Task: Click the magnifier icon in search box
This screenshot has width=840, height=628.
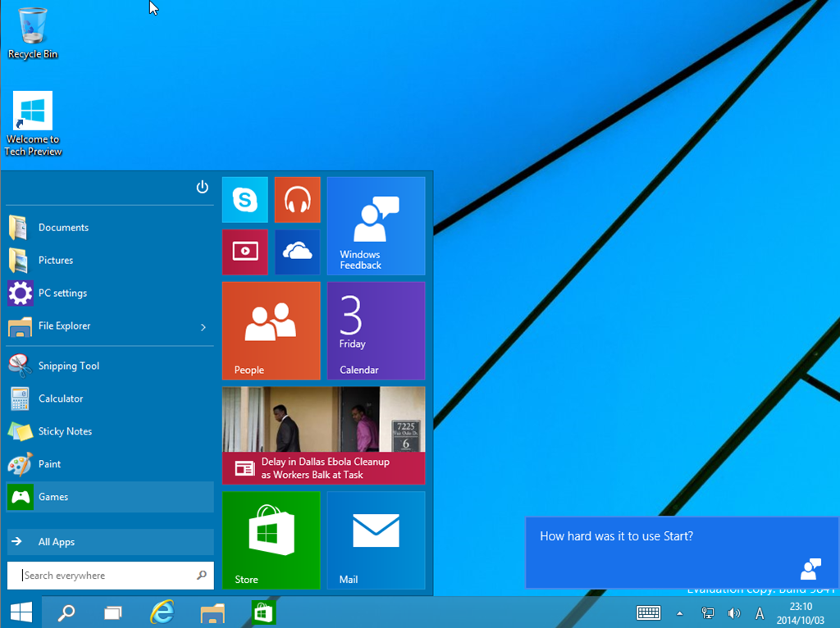Action: [202, 575]
